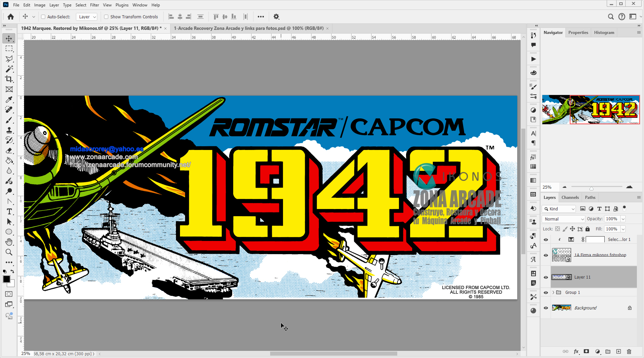Switch to the Channels tab
The height and width of the screenshot is (358, 644).
[x=570, y=197]
